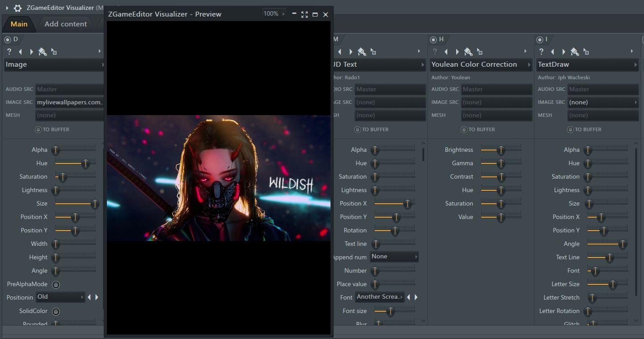This screenshot has width=644, height=339.
Task: Click the cursor-list icon in layer M
Action: [x=373, y=52]
